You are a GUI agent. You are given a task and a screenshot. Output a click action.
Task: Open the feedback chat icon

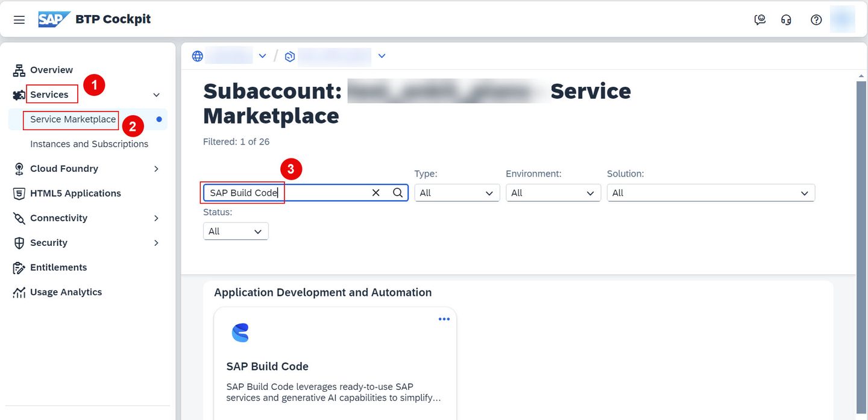click(x=760, y=20)
